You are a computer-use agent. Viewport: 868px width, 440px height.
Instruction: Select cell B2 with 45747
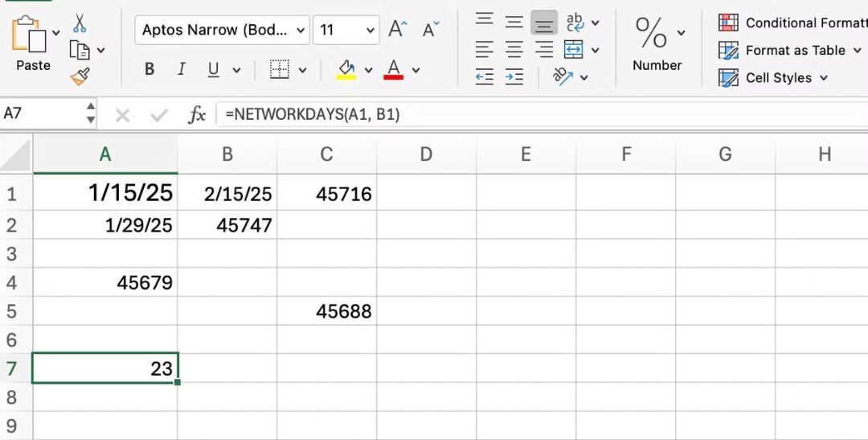pyautogui.click(x=227, y=225)
